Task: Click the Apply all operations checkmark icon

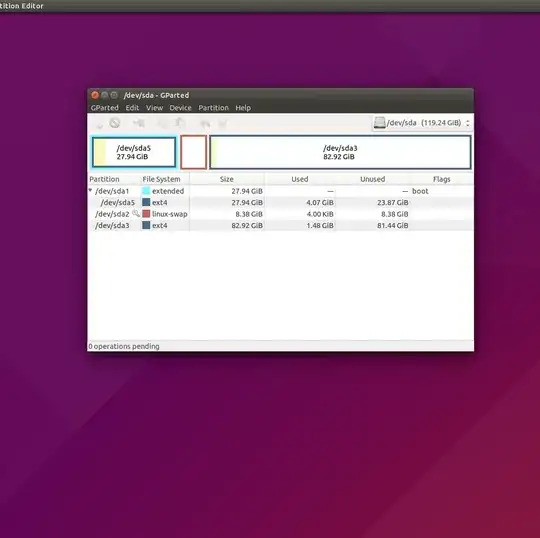Action: click(223, 123)
